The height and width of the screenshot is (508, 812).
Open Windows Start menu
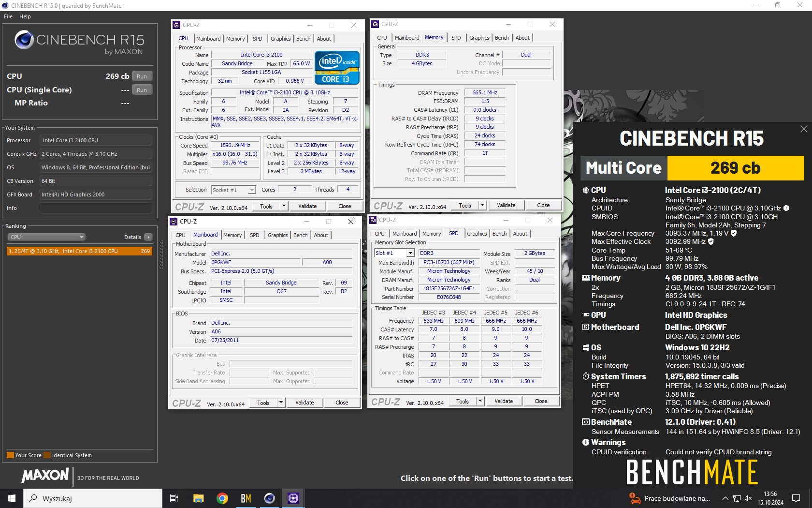[12, 498]
